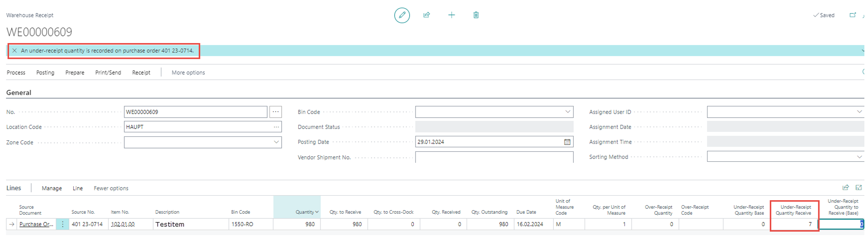This screenshot has width=868, height=241.
Task: Open the Posting menu
Action: 45,72
